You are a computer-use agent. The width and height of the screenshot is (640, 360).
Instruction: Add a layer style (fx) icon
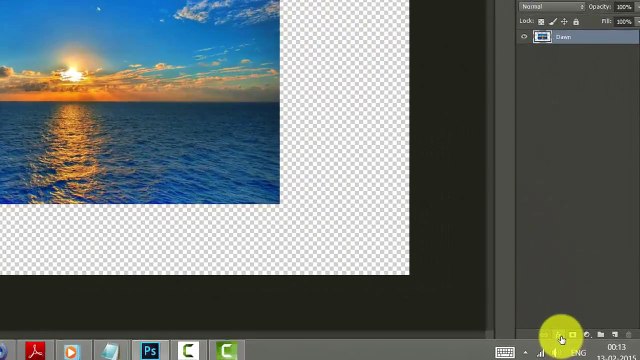[559, 335]
